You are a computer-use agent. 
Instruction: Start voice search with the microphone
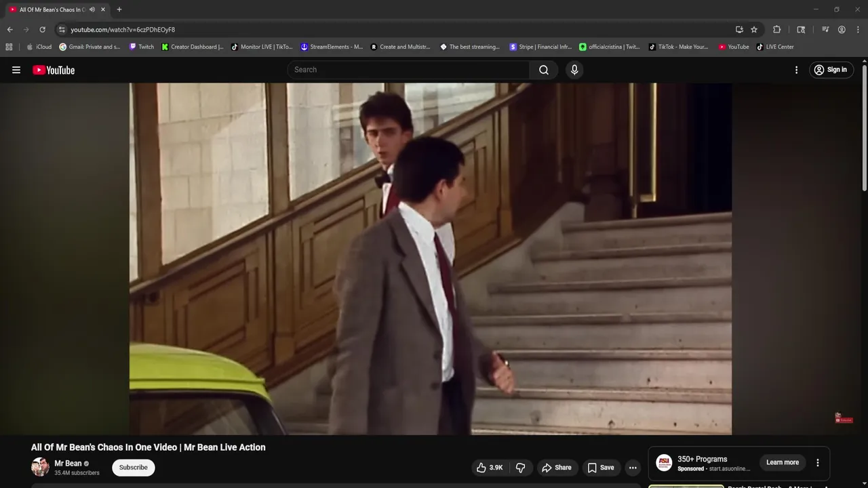point(574,70)
